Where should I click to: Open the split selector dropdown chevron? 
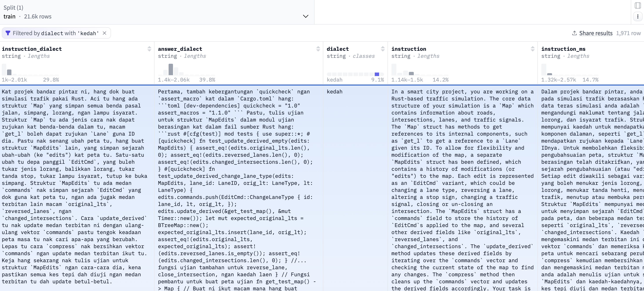pyautogui.click(x=306, y=16)
